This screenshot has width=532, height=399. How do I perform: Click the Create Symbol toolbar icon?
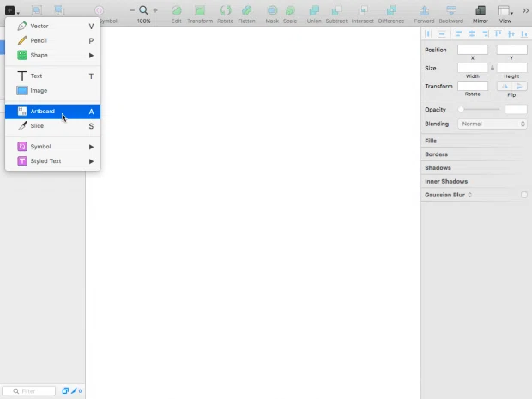tap(99, 10)
